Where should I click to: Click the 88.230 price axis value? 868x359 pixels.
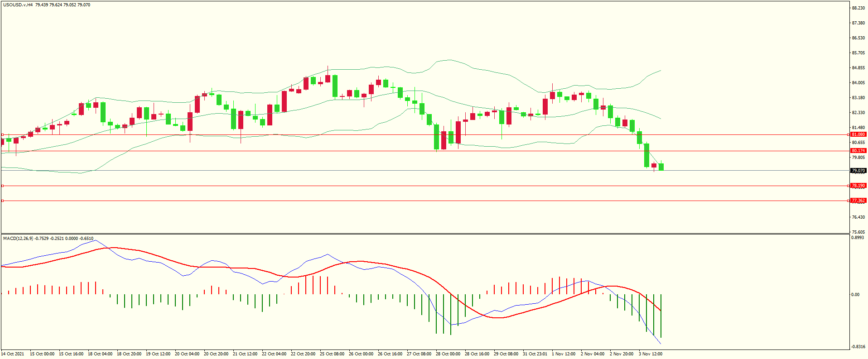point(858,8)
